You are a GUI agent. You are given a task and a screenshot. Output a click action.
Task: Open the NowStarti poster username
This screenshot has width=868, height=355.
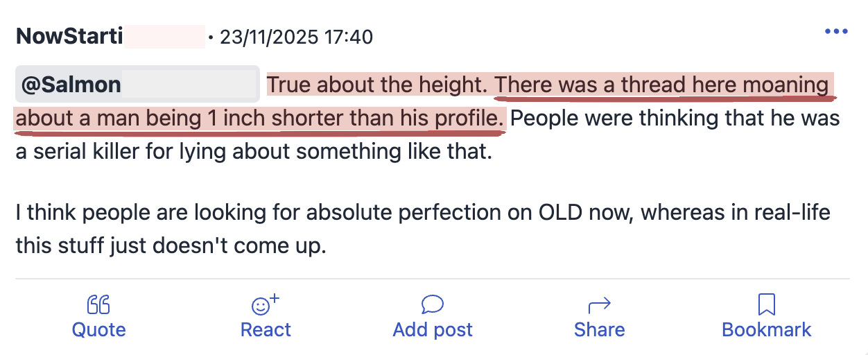[69, 36]
